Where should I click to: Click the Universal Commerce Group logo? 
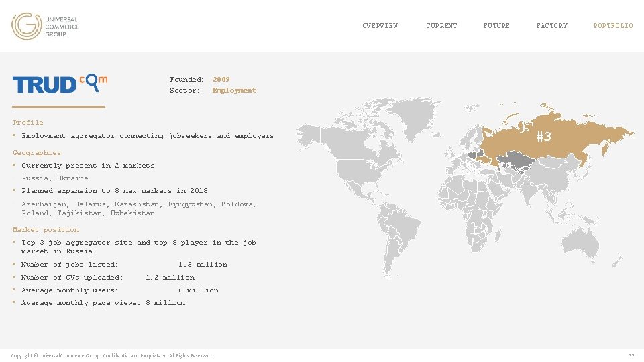pyautogui.click(x=45, y=26)
